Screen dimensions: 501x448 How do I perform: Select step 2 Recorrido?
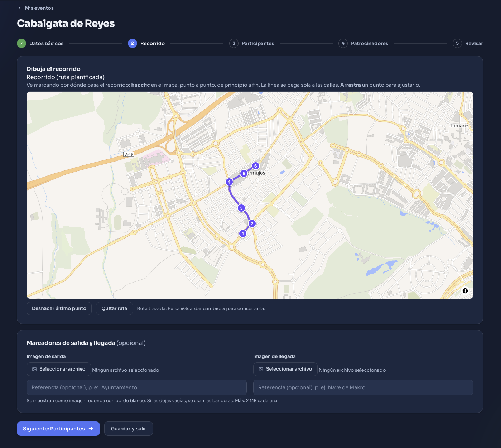pyautogui.click(x=146, y=43)
